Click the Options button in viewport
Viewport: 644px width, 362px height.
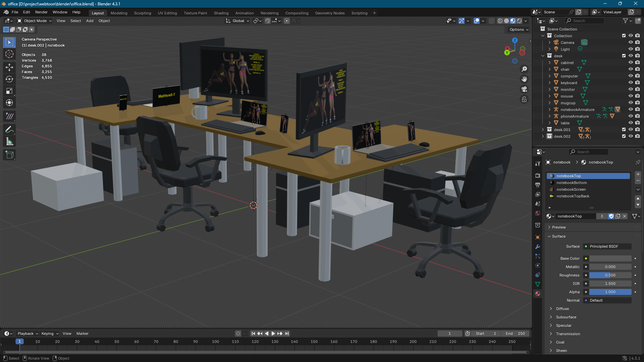click(519, 29)
